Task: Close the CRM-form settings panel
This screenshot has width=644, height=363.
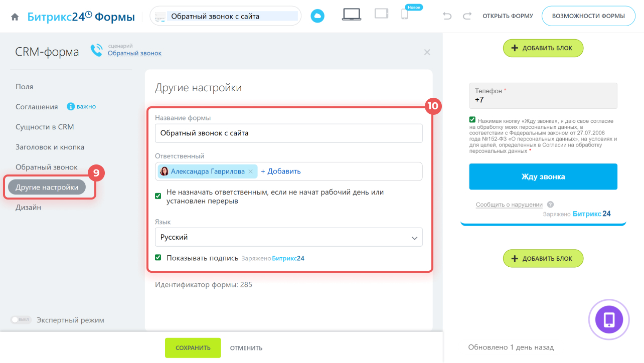Action: pyautogui.click(x=427, y=52)
